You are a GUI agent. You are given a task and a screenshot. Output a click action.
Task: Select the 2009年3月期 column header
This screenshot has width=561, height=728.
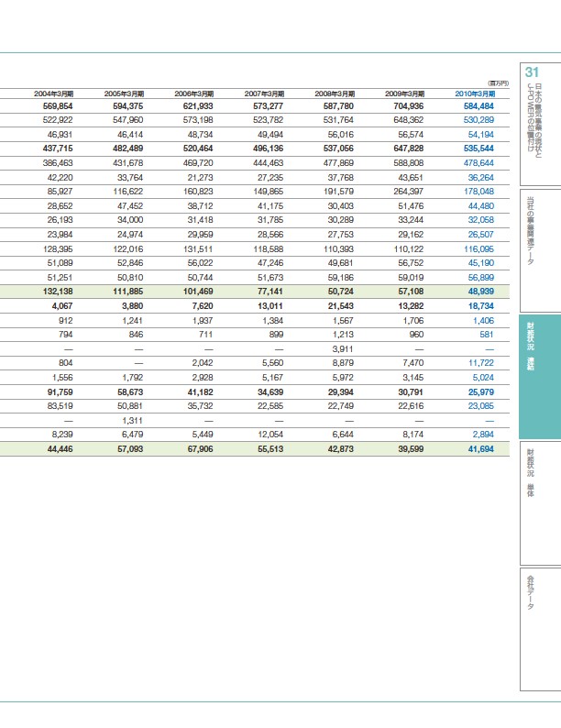click(404, 94)
